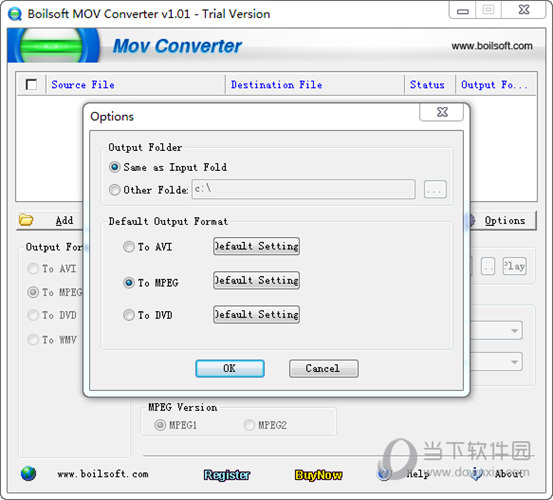553x500 pixels.
Task: Click the small ... button beside Play
Action: (488, 266)
